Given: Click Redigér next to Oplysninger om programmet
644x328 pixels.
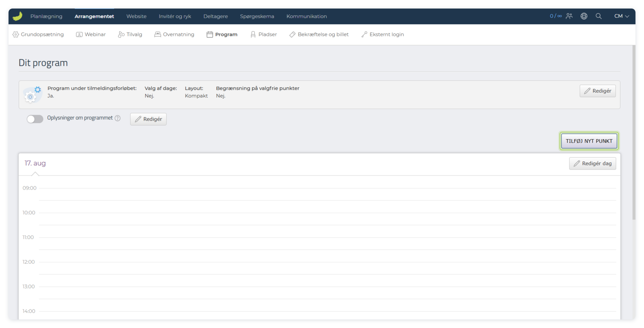Looking at the screenshot, I should coord(148,119).
